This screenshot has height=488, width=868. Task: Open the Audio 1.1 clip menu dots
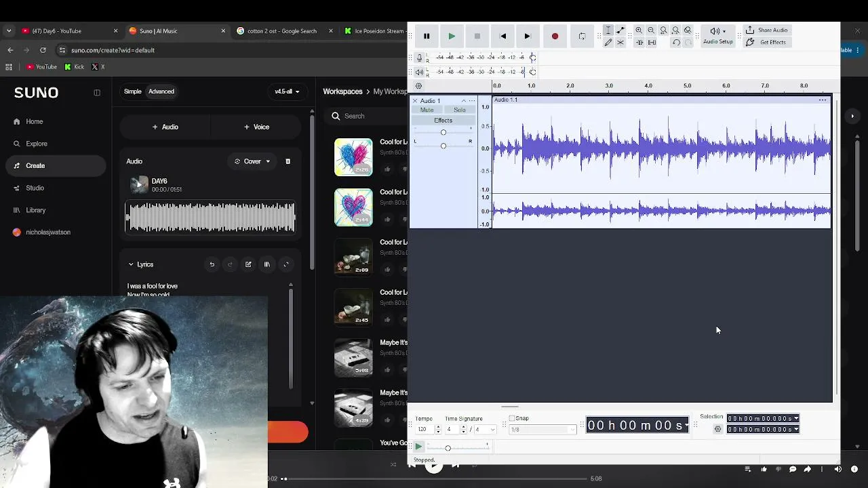click(823, 100)
